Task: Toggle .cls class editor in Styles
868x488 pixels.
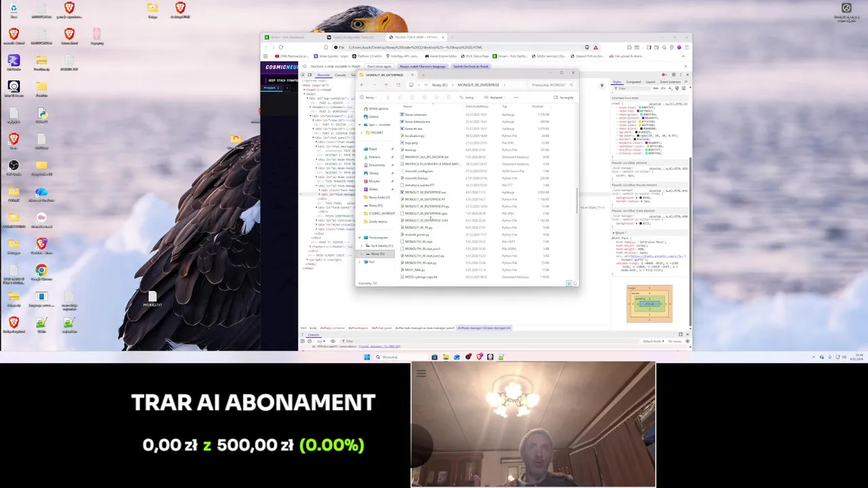Action: [x=663, y=88]
